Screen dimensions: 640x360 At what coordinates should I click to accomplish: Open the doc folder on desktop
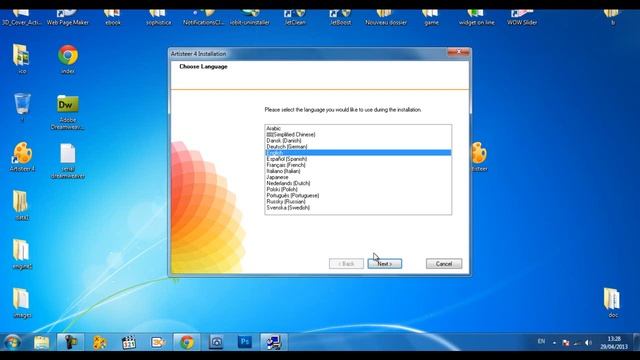pyautogui.click(x=612, y=303)
